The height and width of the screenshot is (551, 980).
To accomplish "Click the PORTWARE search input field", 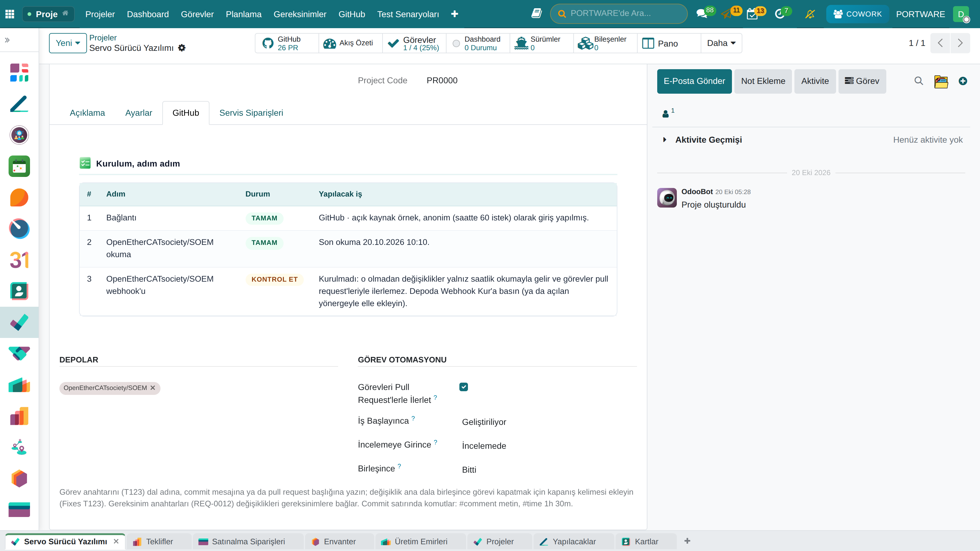I will coord(619,14).
